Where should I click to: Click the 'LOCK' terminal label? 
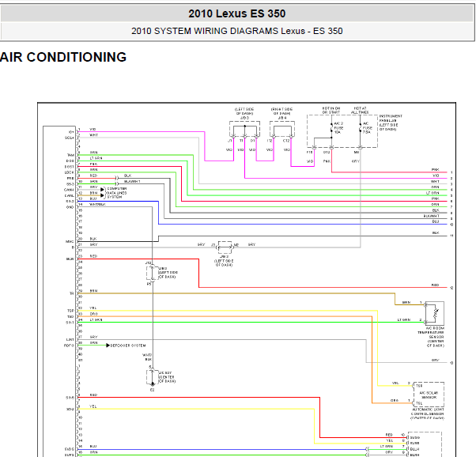70,172
